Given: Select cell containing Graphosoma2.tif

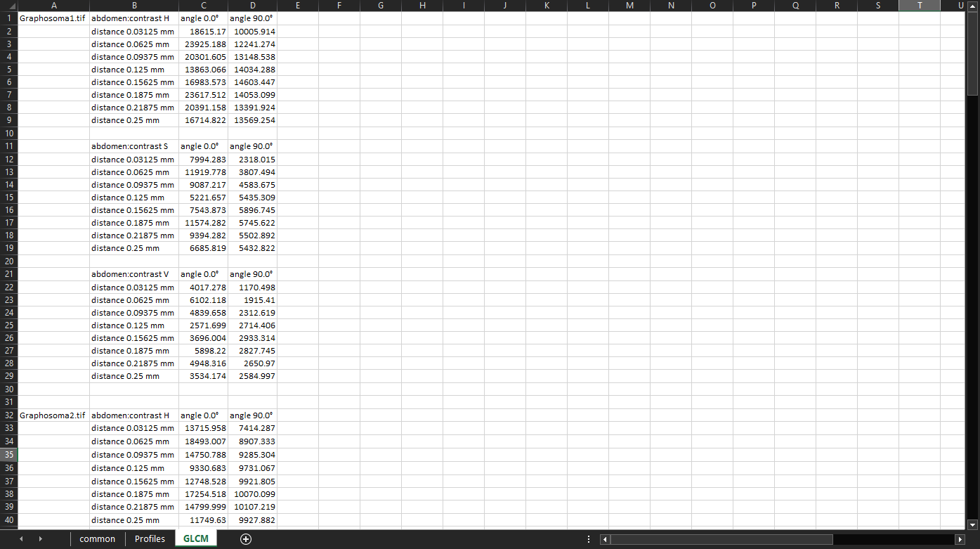Looking at the screenshot, I should pos(53,415).
